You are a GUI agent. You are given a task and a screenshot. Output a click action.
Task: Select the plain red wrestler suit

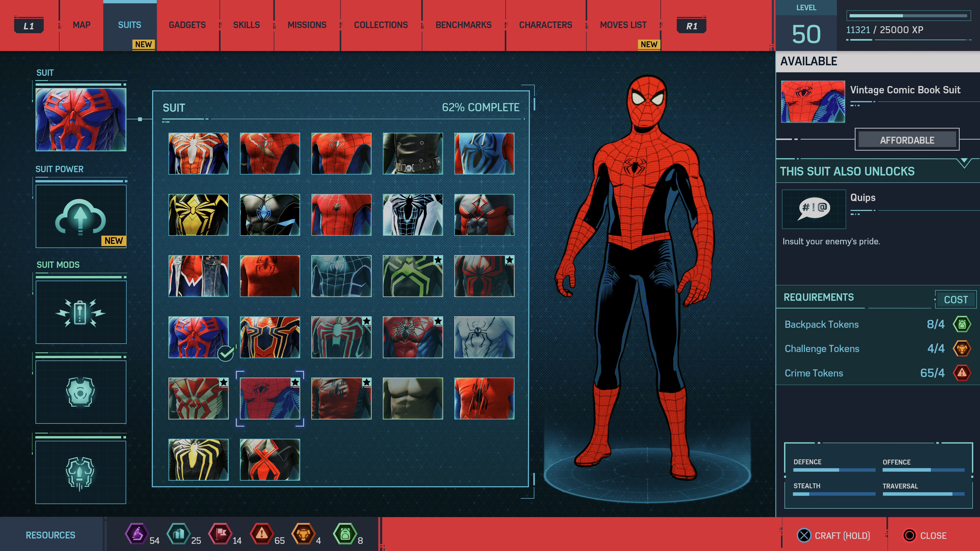click(270, 276)
